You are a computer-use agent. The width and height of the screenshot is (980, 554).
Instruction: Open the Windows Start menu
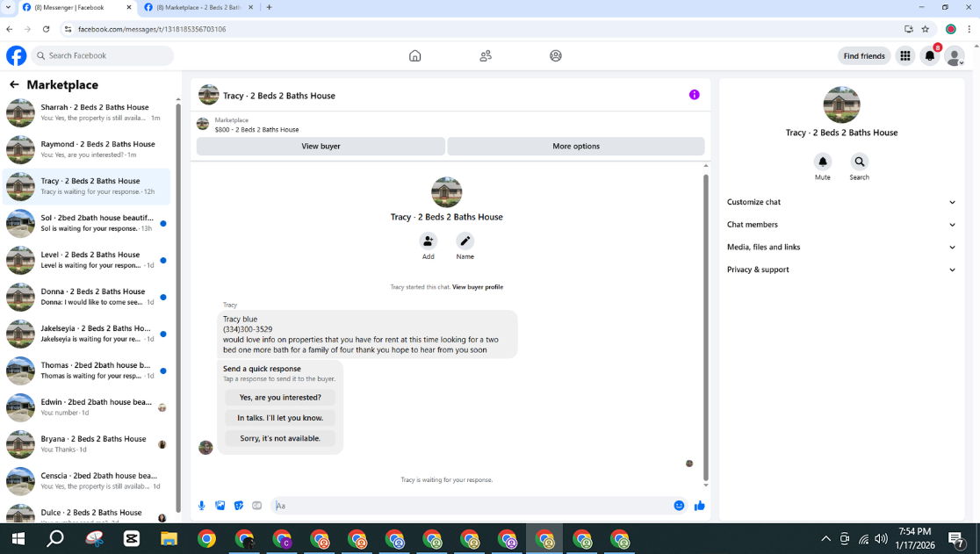coord(18,538)
